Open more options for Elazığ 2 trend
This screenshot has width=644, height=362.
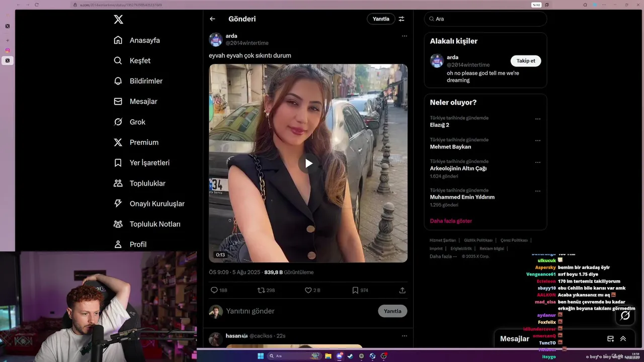tap(537, 119)
